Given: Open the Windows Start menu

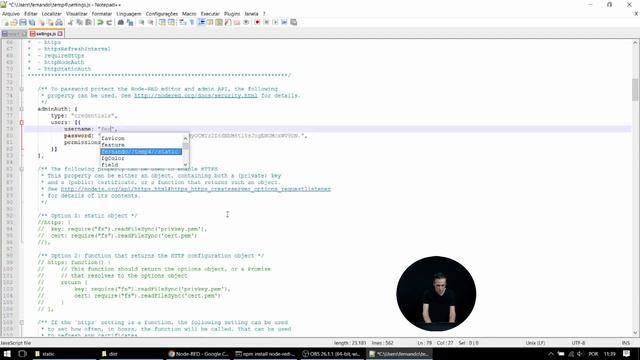Looking at the screenshot, I should (7, 354).
